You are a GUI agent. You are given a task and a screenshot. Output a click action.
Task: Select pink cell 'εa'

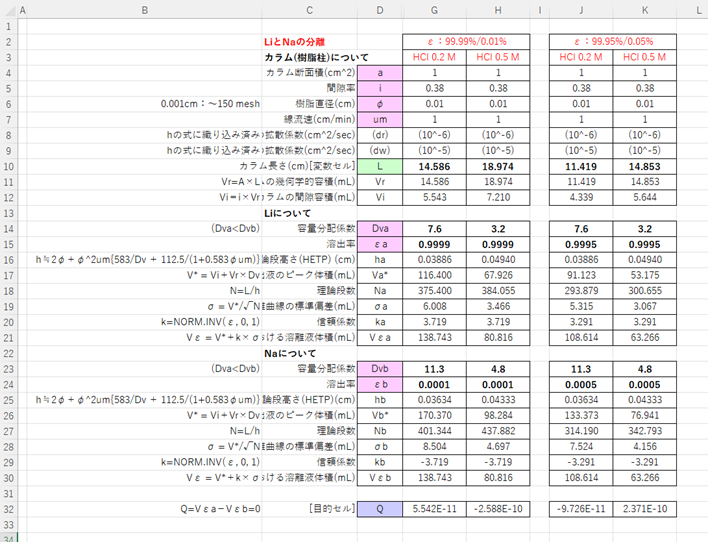tap(380, 244)
